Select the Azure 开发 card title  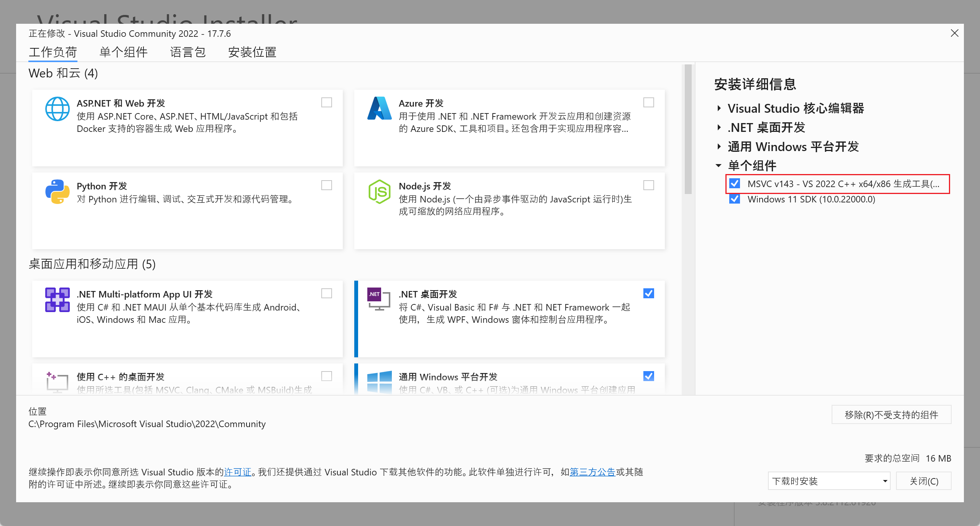(x=421, y=103)
